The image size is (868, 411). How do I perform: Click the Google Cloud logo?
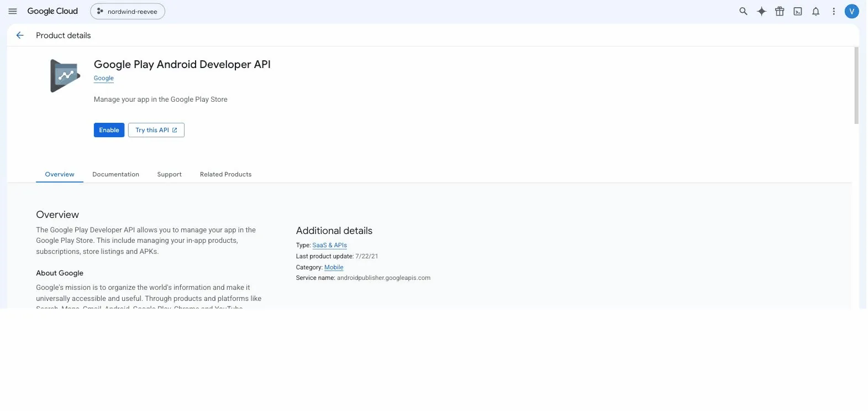tap(52, 11)
